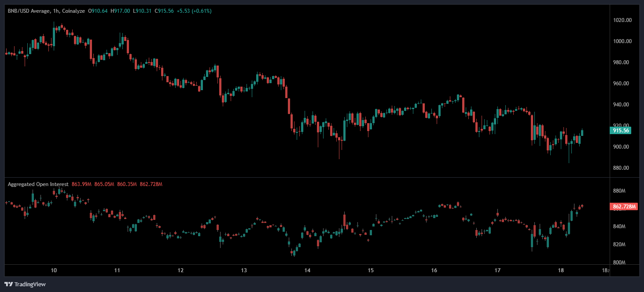The image size is (644, 292).
Task: Select the BNB/USD Average chart title
Action: coord(27,11)
